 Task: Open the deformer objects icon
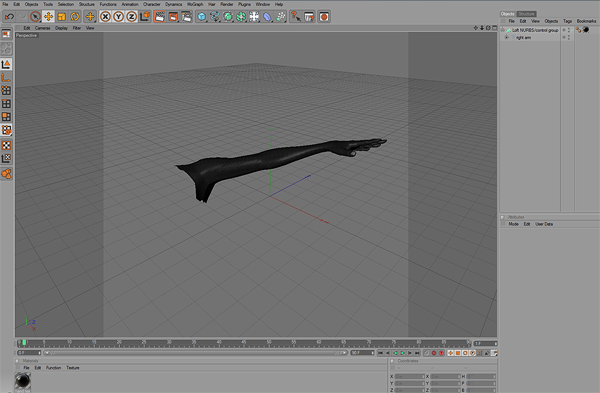point(267,16)
